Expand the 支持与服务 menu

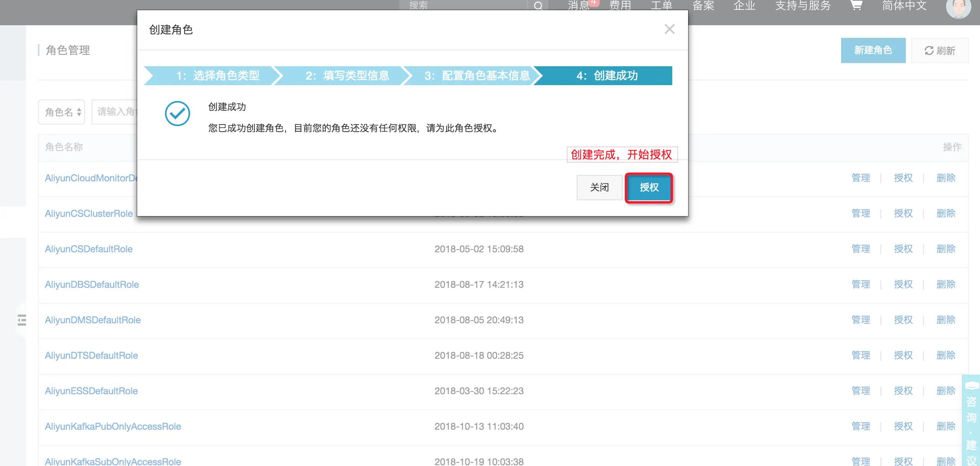click(x=803, y=6)
